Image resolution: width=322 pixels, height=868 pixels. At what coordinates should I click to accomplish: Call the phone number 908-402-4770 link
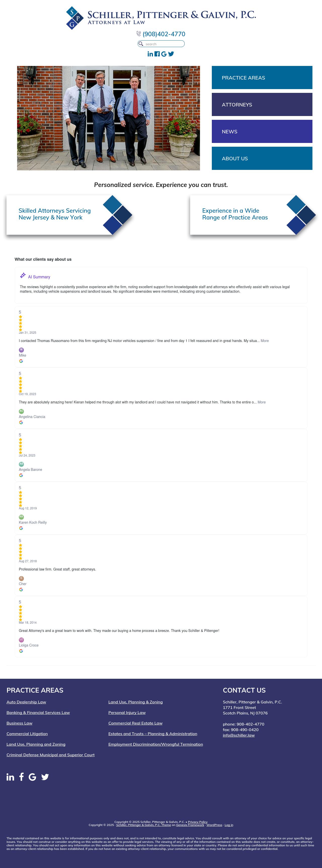[164, 34]
